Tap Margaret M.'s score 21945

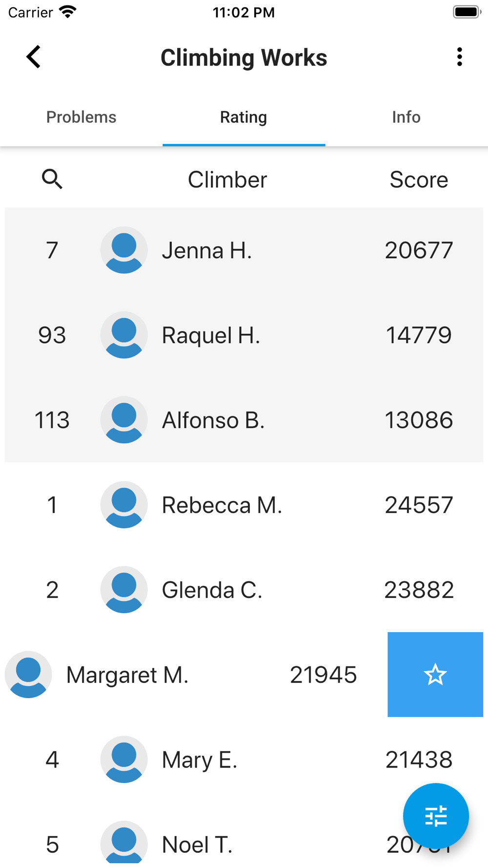tap(323, 675)
